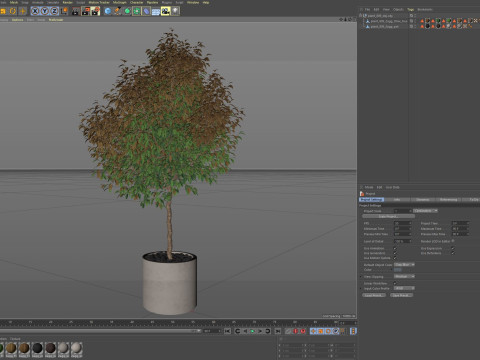Image resolution: width=480 pixels, height=360 pixels.
Task: Click the Level of Detail field
Action: pos(403,241)
